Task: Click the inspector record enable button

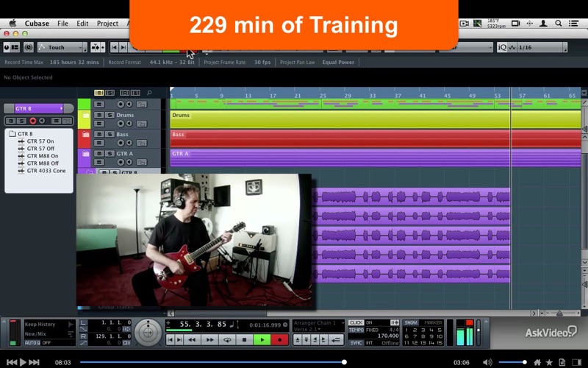Action: pyautogui.click(x=32, y=121)
